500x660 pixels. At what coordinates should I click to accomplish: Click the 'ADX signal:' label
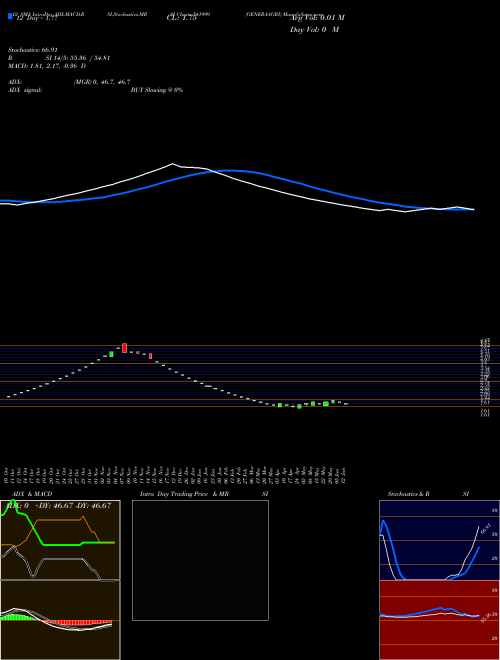tap(25, 90)
